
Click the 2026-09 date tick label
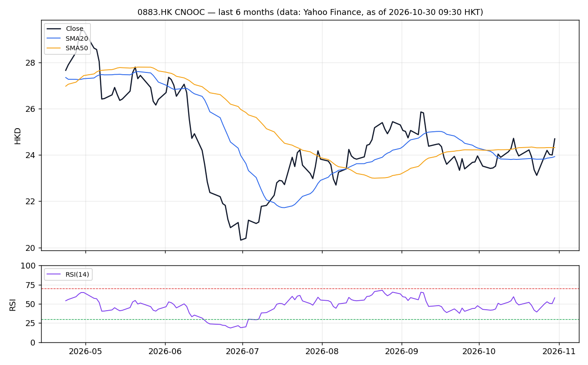pos(402,352)
